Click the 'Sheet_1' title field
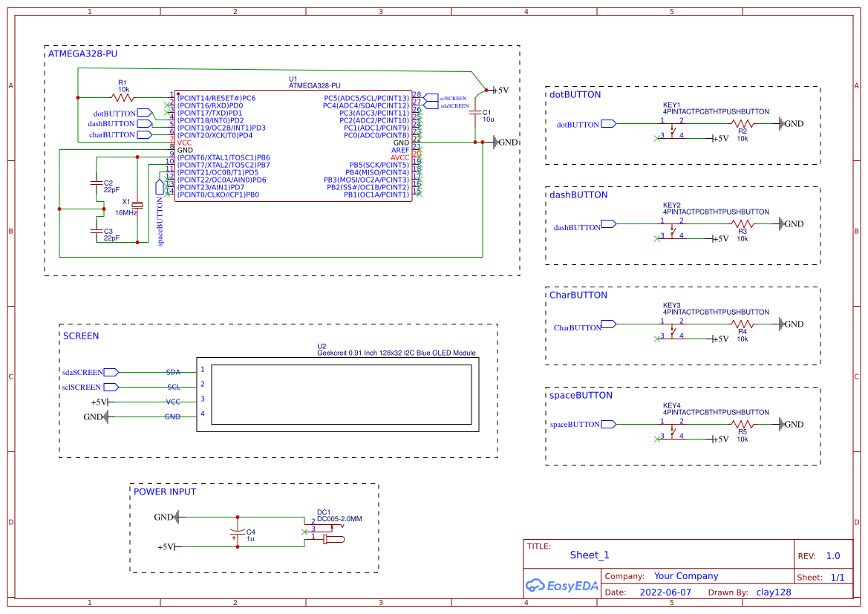868x614 pixels. point(590,555)
